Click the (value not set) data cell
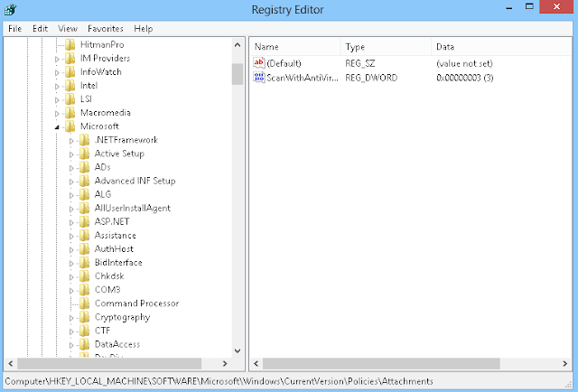Image resolution: width=578 pixels, height=392 pixels. 464,63
